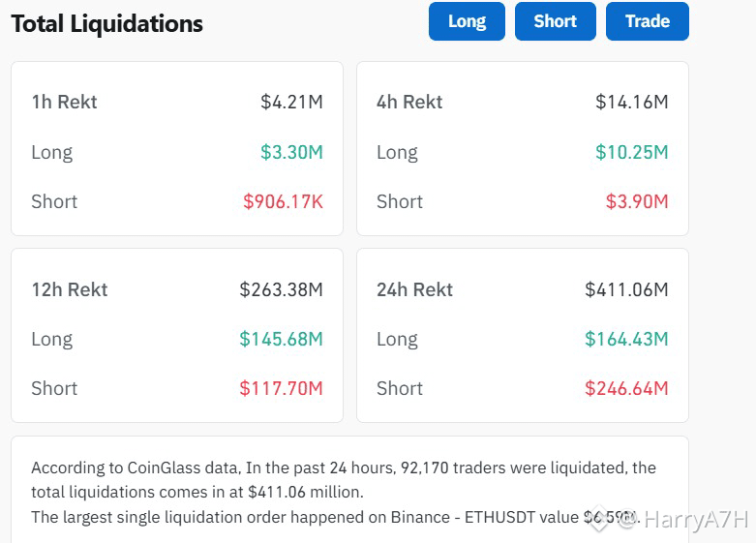
Task: Click the 12h Short value $117.70M
Action: [x=281, y=388]
